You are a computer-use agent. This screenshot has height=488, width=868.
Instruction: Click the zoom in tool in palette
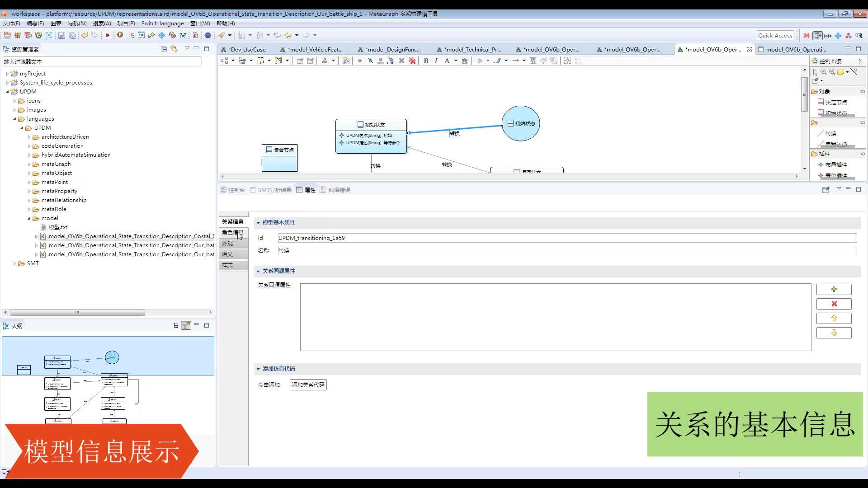coord(824,72)
